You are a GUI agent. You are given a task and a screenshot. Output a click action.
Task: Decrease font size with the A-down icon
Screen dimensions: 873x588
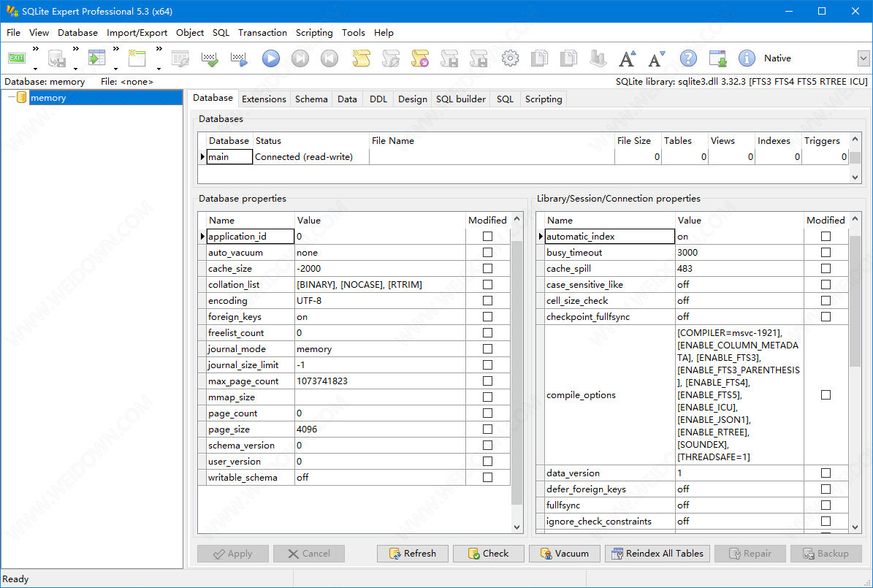point(657,58)
